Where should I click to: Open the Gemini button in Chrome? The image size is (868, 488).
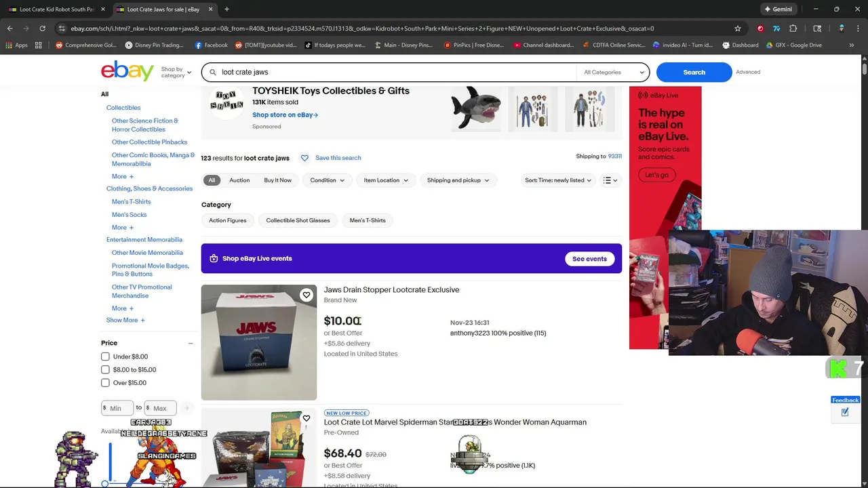click(x=778, y=9)
